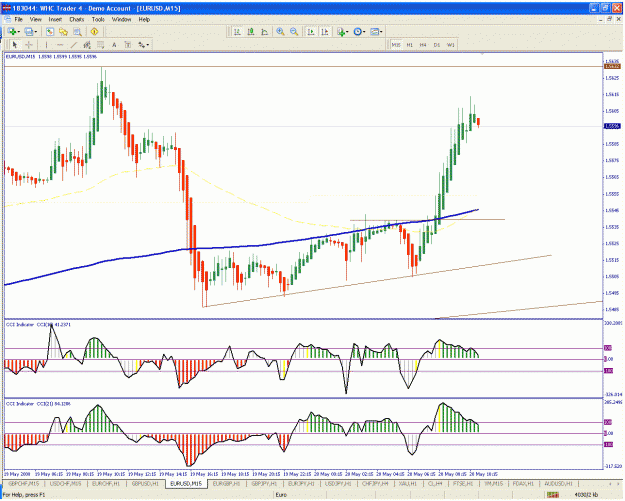Screen dimensions: 625x501
Task: Switch to the GBPCHF,M15 chart tab
Action: click(x=24, y=483)
